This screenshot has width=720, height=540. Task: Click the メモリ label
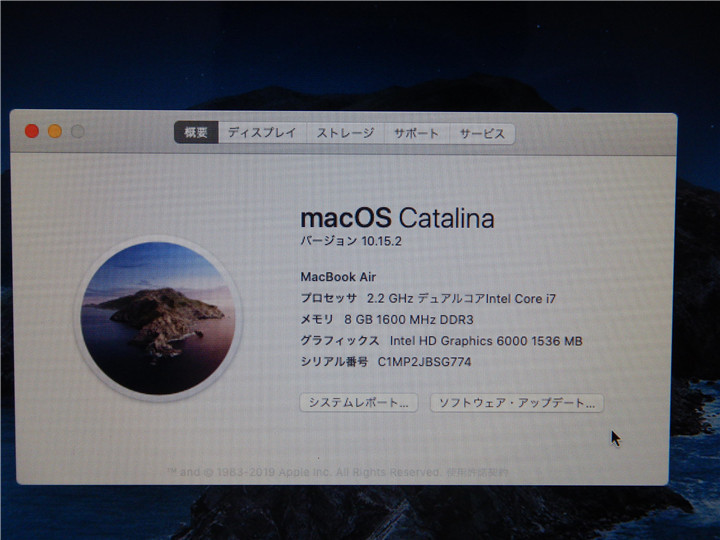(317, 320)
